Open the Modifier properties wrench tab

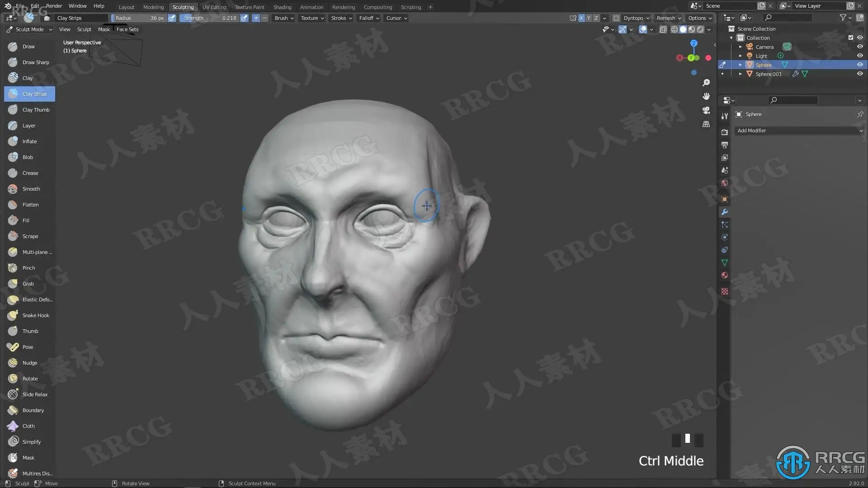(725, 212)
